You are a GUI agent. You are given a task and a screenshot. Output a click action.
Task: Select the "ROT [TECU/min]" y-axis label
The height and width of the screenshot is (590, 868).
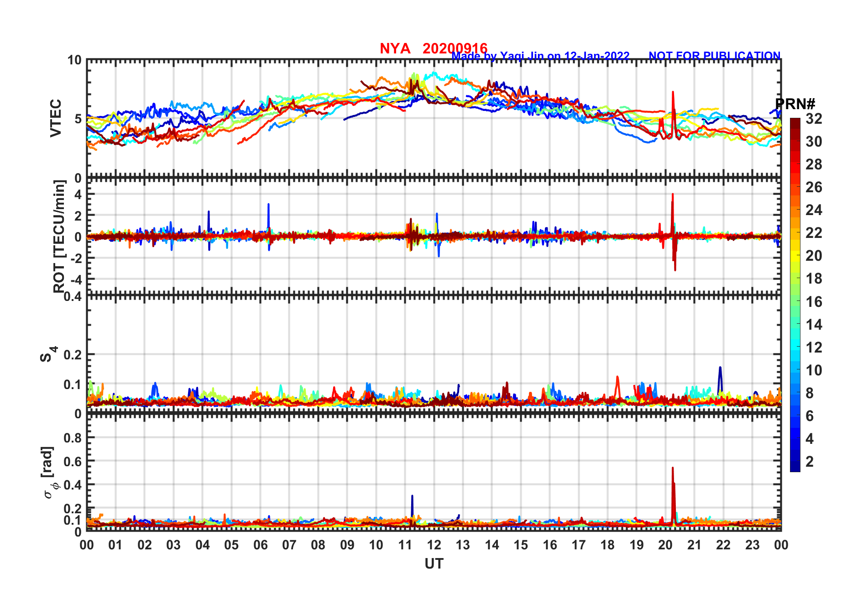59,236
